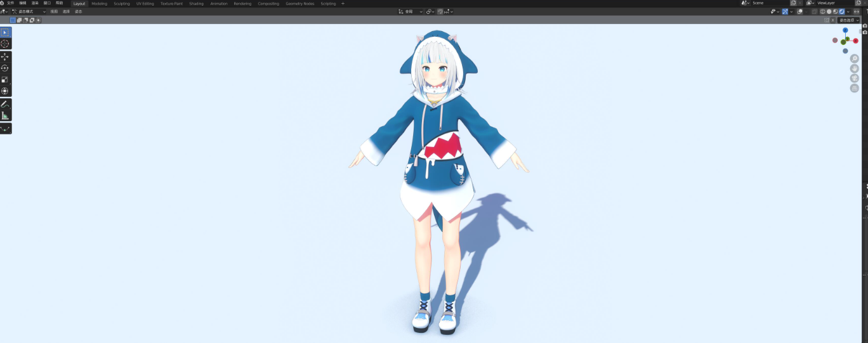Expand the shading options dropdown arrow
This screenshot has height=343, width=868.
point(848,11)
